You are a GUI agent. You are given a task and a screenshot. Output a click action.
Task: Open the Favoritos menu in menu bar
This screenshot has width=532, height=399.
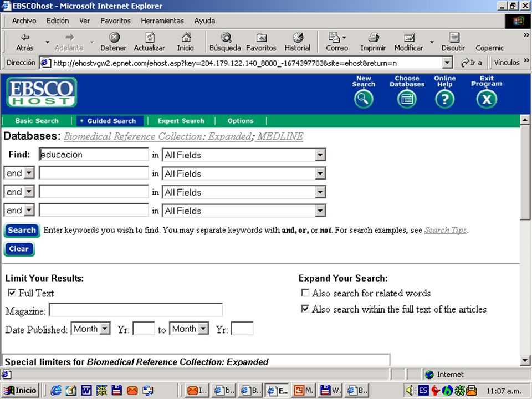pyautogui.click(x=115, y=21)
